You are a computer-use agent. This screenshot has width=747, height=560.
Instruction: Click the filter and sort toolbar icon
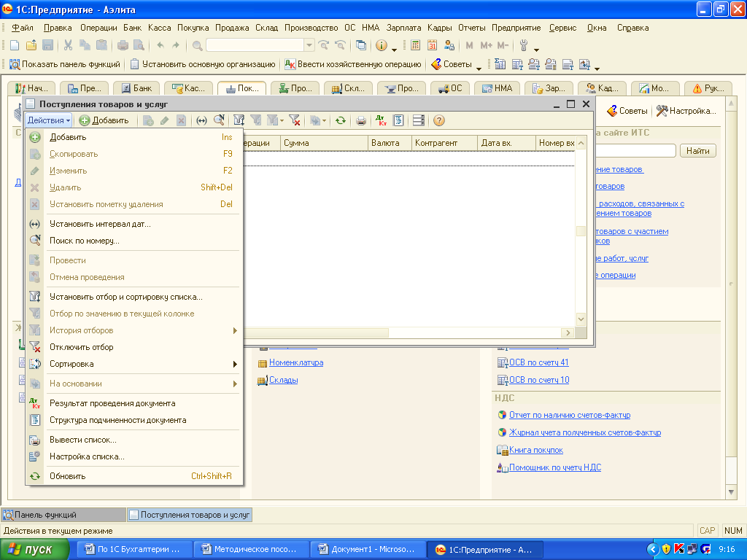[x=239, y=120]
